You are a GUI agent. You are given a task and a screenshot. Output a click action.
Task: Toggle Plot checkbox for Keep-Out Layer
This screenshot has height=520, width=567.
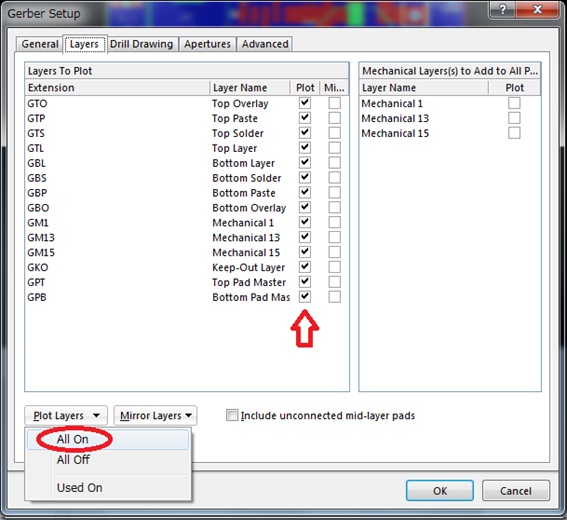(305, 267)
